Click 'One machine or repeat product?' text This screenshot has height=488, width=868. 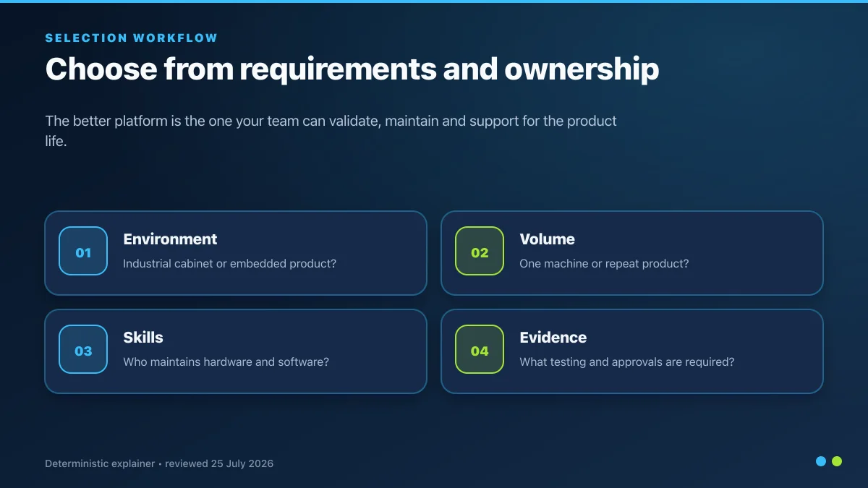coord(604,264)
